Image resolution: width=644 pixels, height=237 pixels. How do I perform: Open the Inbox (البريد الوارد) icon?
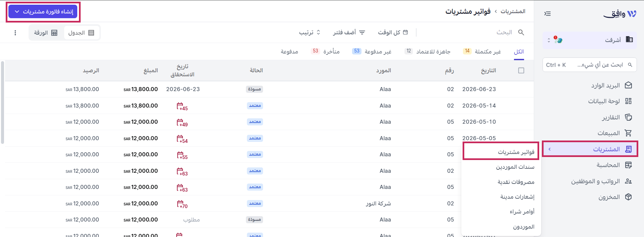click(x=629, y=85)
